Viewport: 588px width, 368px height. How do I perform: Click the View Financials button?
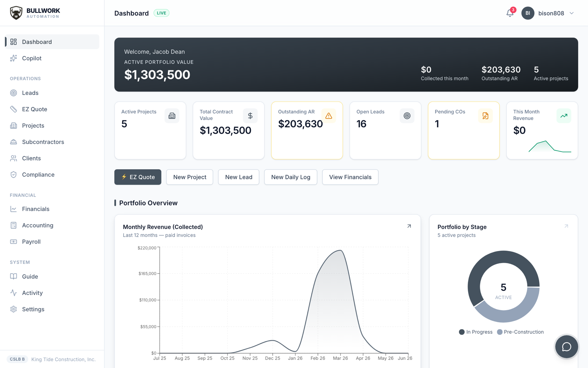pos(350,177)
